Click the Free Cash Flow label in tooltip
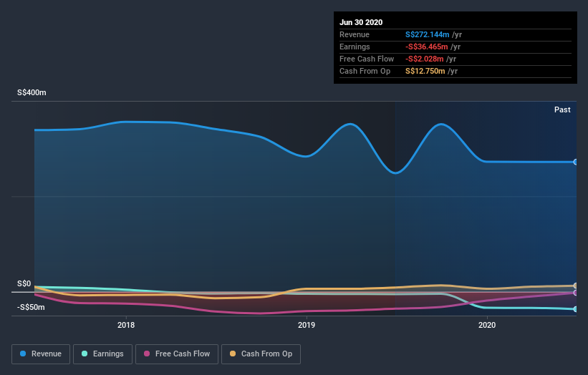The width and height of the screenshot is (588, 375). (x=367, y=59)
